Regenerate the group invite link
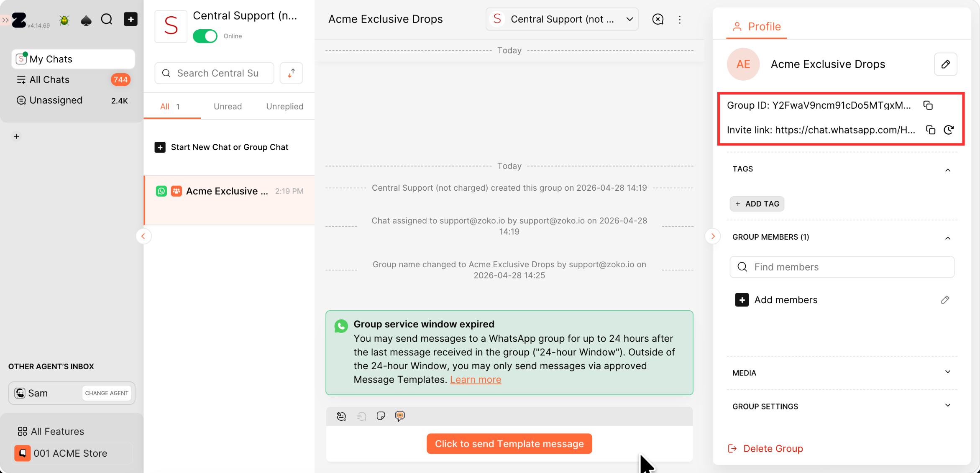 coord(949,130)
